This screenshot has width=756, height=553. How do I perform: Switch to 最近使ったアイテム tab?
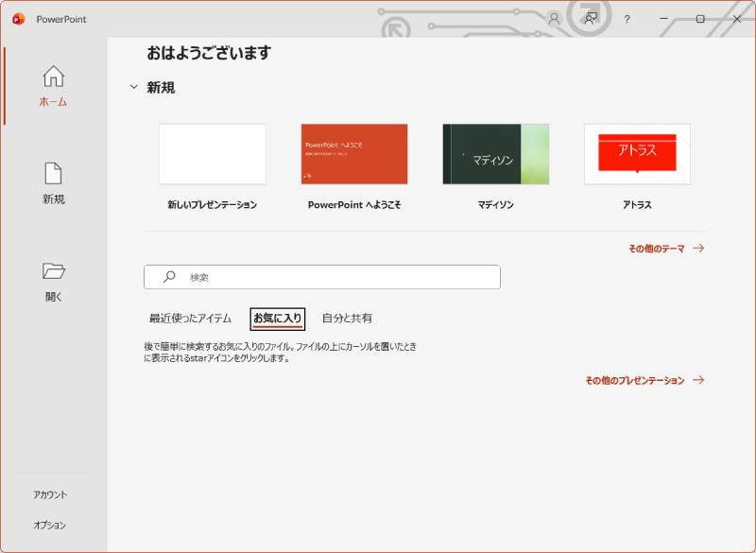[x=190, y=319]
